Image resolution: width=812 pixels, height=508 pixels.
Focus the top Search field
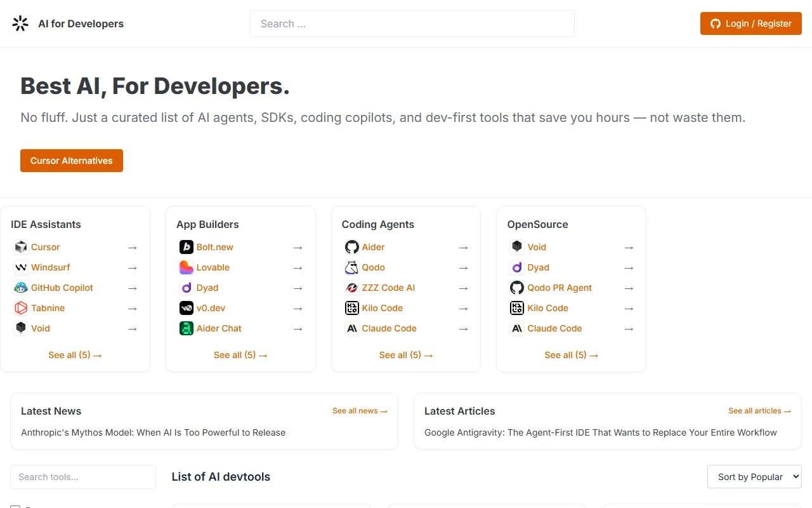[x=412, y=23]
